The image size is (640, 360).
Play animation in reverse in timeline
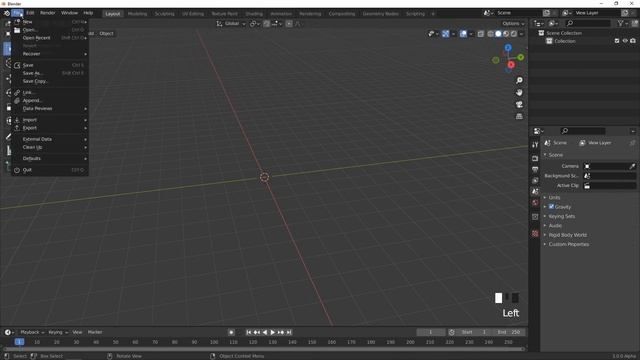tap(265, 332)
